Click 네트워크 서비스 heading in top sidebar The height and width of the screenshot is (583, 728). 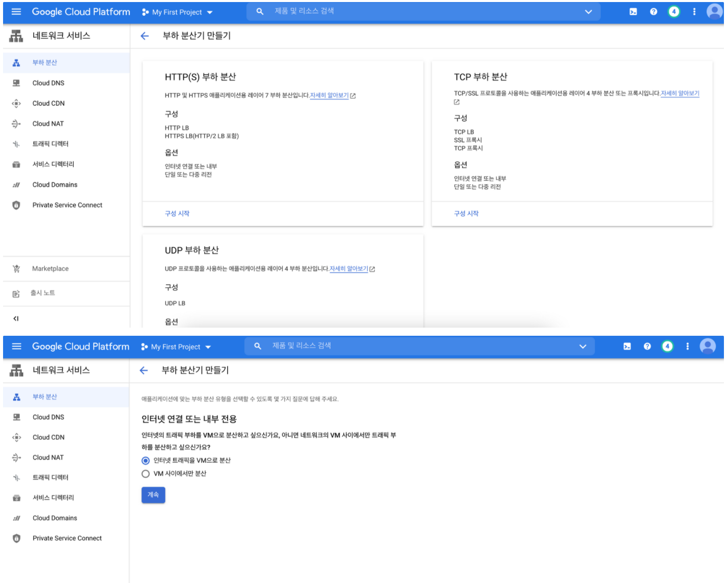pyautogui.click(x=61, y=36)
